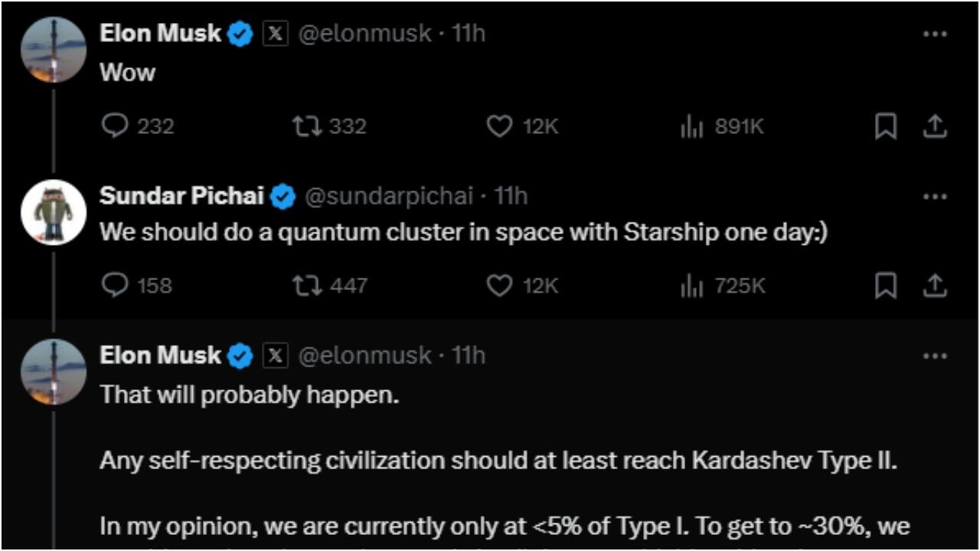Viewport: 980px width, 551px height.
Task: Repost Sundar Pichai's Starship tweet
Action: (306, 285)
